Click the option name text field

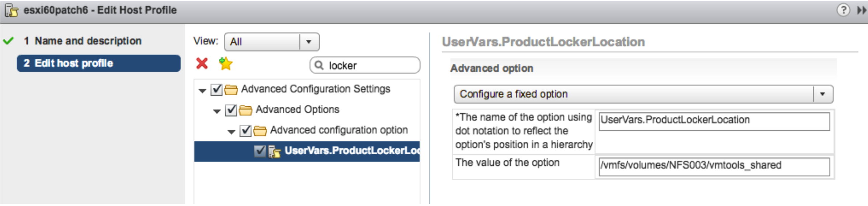714,121
